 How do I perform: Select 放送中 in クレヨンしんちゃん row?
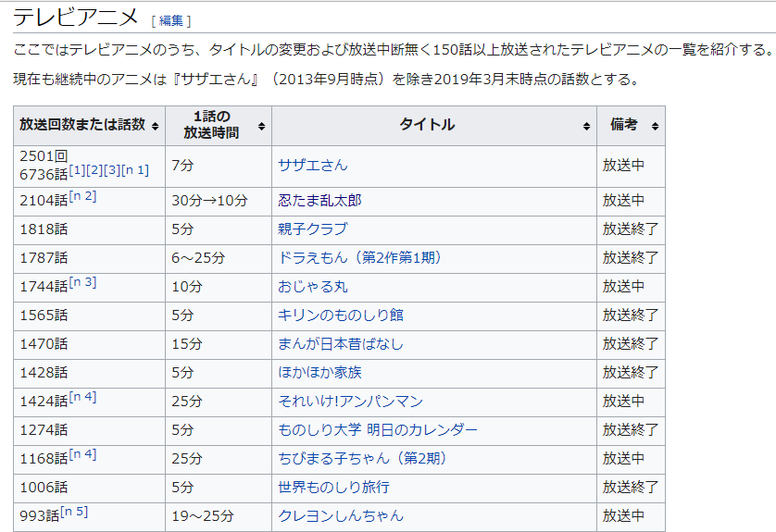623,515
